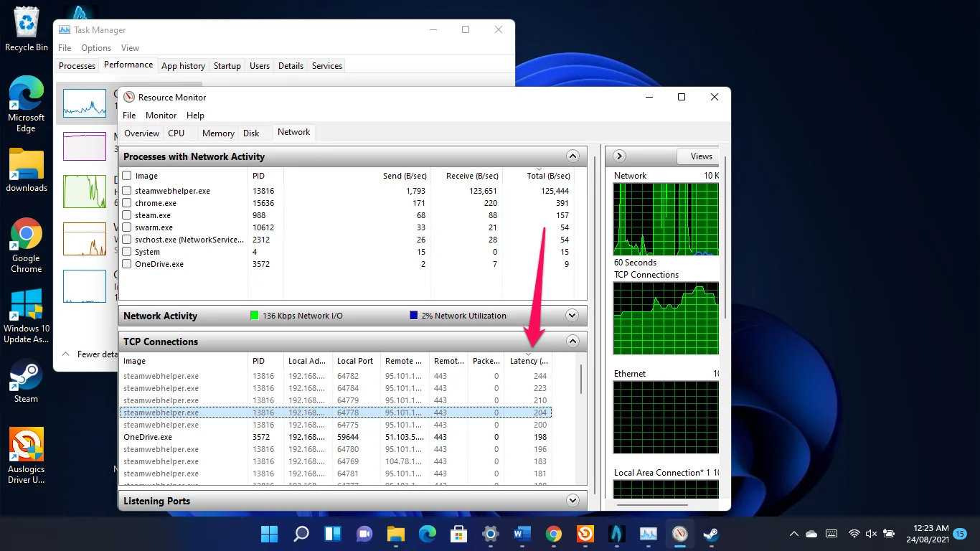Open Chat app on taskbar
This screenshot has width=980, height=551.
click(364, 534)
